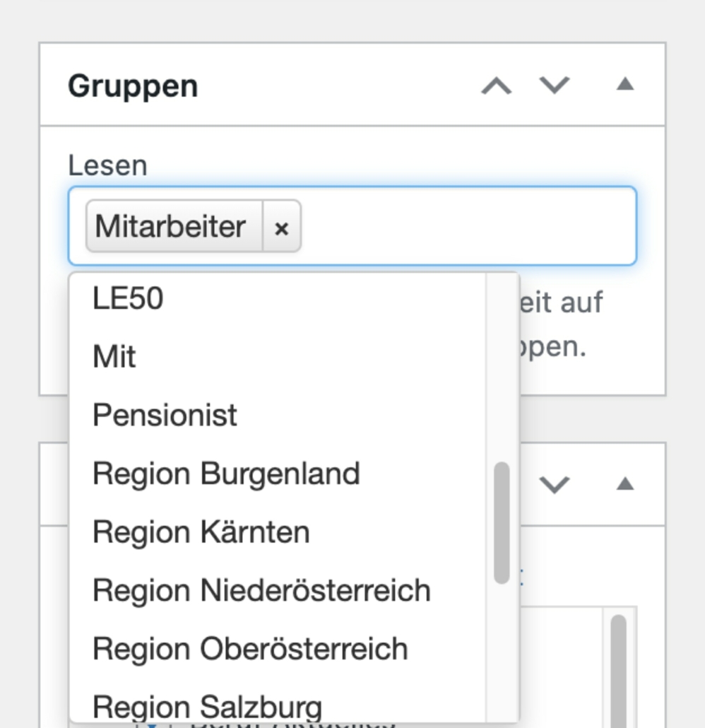Move the Gruppen panel down
Screen dimensions: 705x728
[x=555, y=86]
